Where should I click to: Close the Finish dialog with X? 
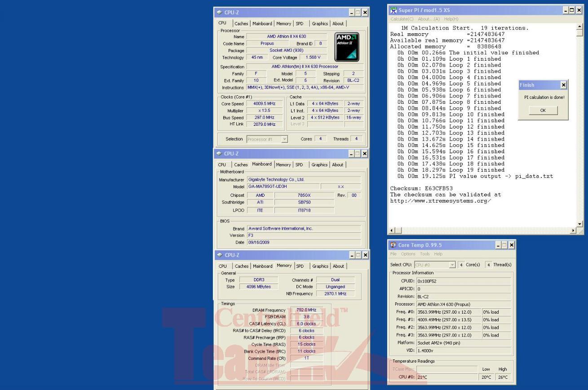coord(564,85)
